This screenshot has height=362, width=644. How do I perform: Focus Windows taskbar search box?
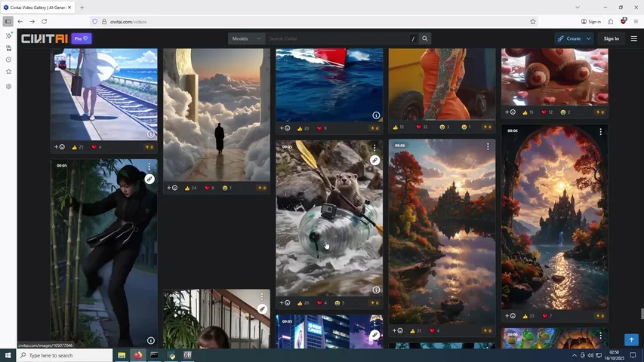[x=64, y=355]
